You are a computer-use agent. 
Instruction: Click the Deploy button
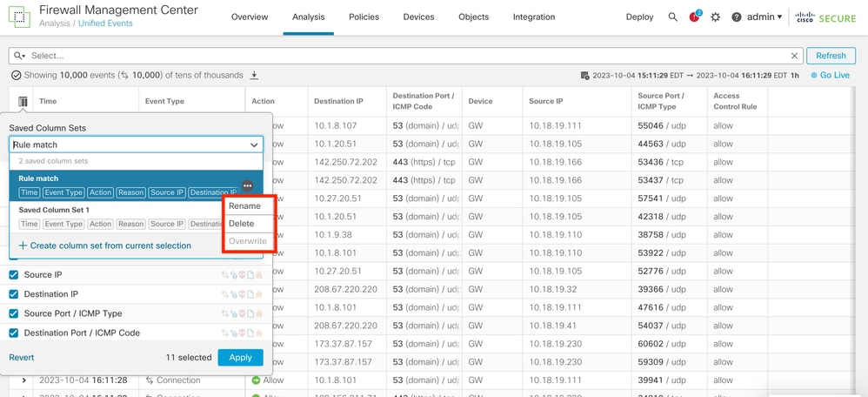click(x=639, y=17)
